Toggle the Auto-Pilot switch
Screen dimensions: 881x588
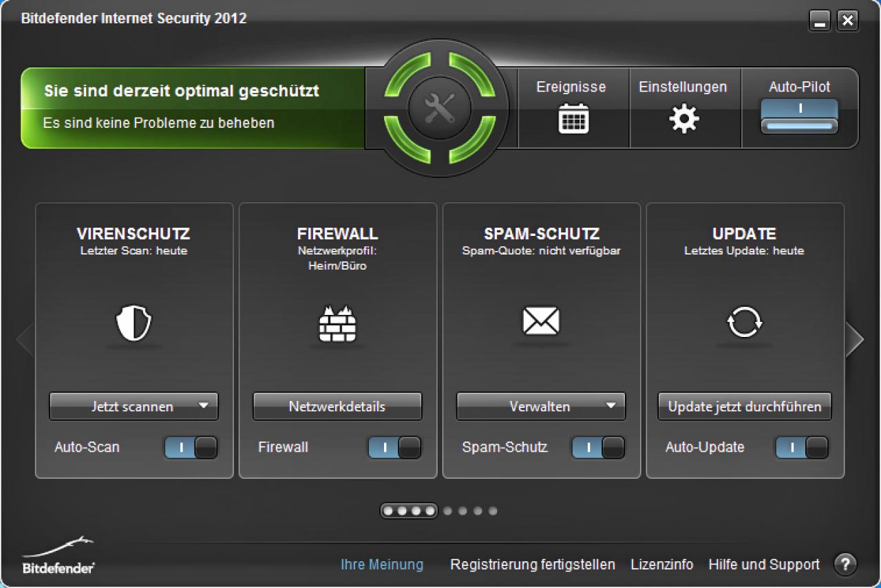coord(799,116)
